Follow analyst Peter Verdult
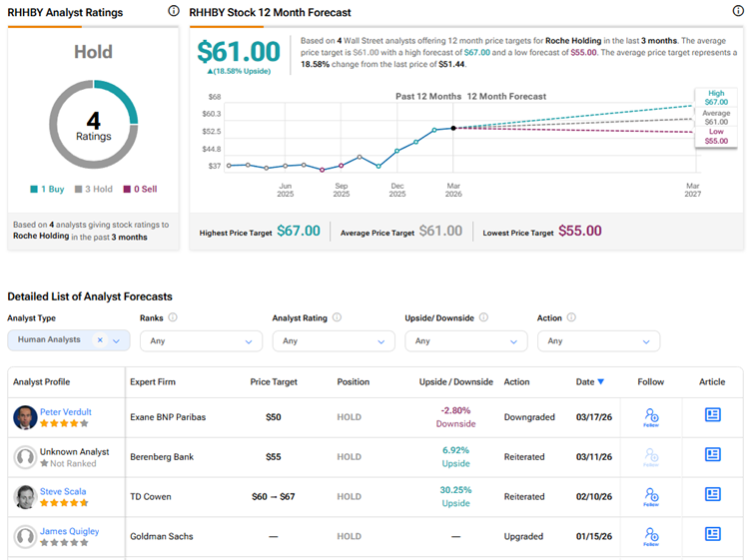Image resolution: width=751 pixels, height=560 pixels. 651,416
